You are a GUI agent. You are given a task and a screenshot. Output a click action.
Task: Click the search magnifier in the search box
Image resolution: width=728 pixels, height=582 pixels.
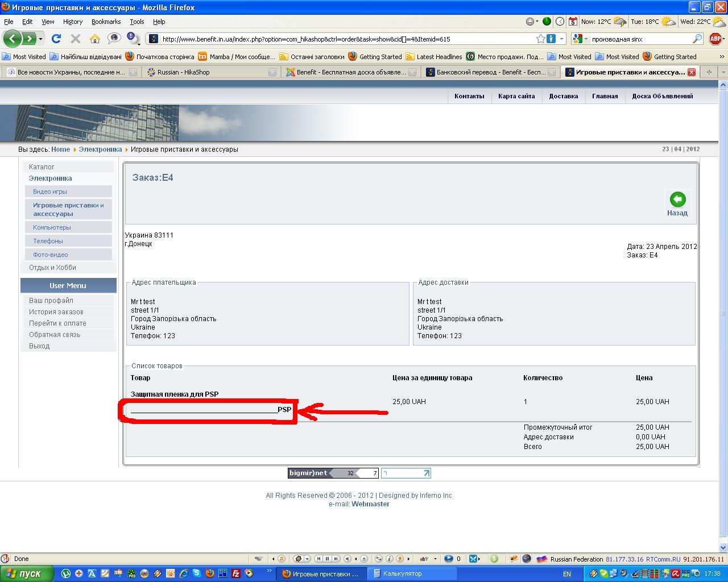[x=697, y=39]
